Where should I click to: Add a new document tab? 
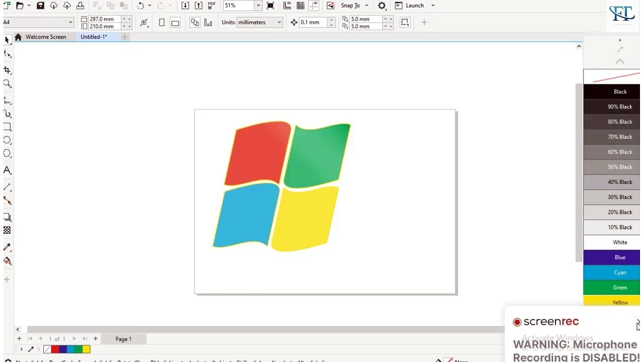(x=124, y=37)
